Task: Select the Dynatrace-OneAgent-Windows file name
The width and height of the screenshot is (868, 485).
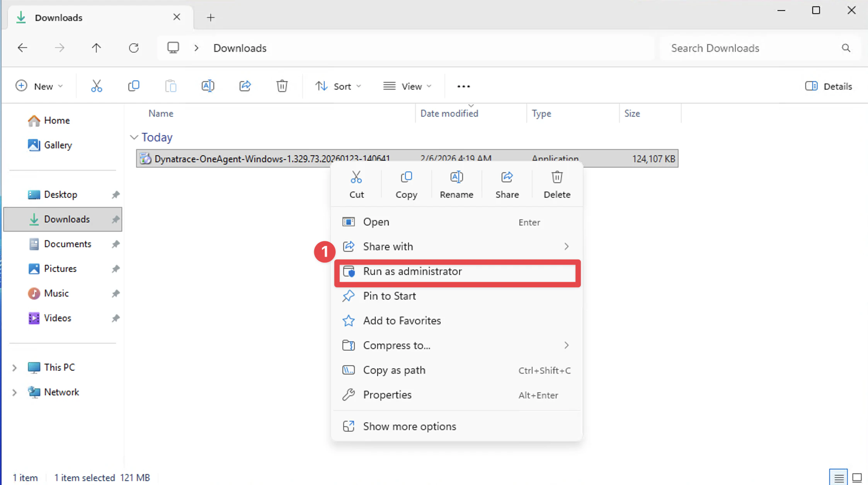Action: 272,159
